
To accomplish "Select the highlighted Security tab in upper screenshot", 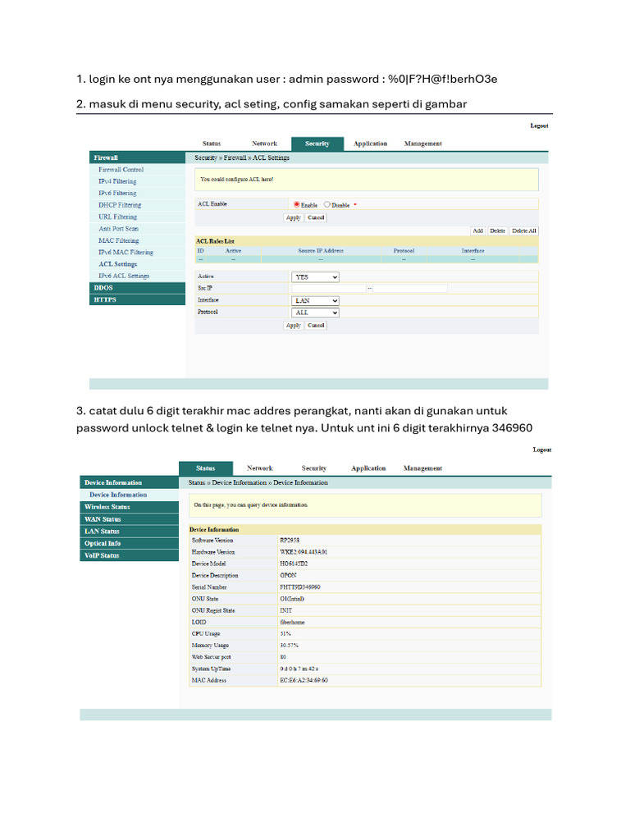I will [317, 144].
